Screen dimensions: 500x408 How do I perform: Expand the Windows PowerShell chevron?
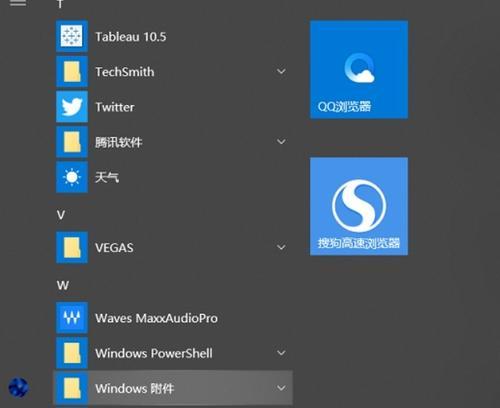click(x=281, y=353)
